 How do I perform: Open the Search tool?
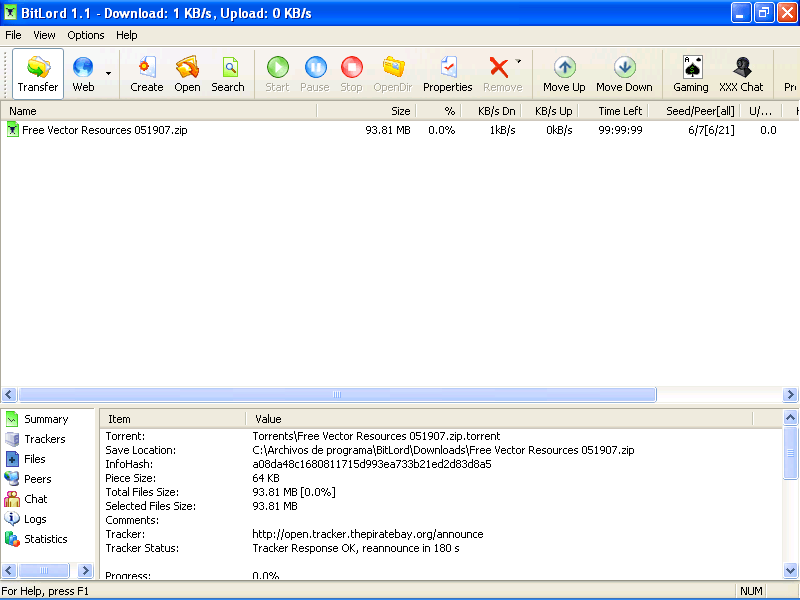tap(228, 74)
